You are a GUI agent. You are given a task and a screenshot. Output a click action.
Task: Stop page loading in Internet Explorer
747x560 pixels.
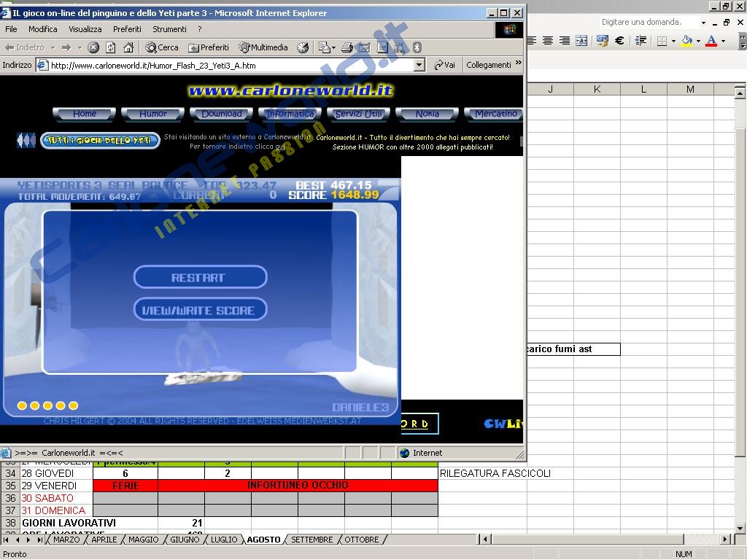93,47
